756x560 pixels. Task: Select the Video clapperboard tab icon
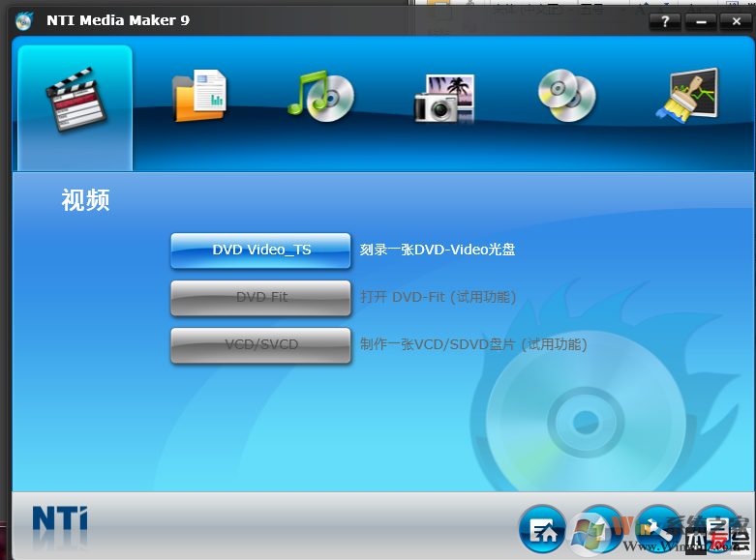[76, 100]
